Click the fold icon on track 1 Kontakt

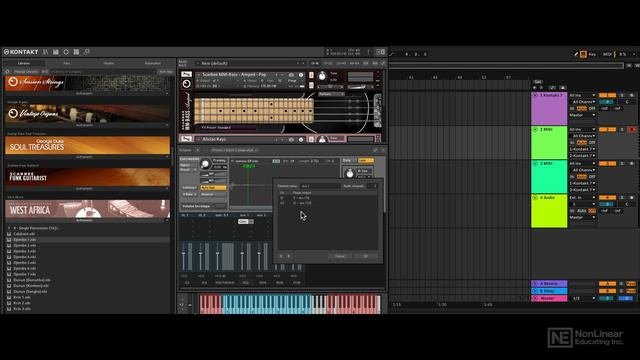click(535, 95)
